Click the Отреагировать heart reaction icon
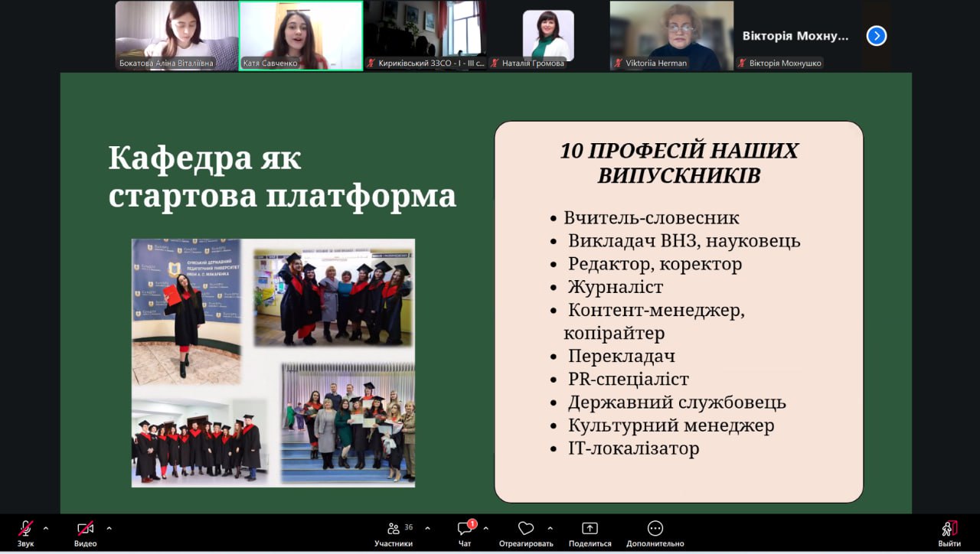Viewport: 980px width, 554px height. point(525,529)
